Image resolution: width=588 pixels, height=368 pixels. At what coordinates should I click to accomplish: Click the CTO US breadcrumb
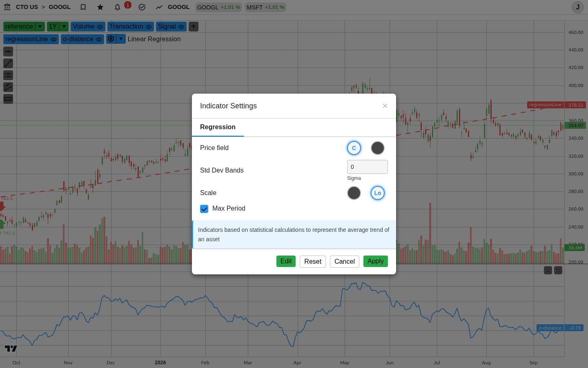[x=27, y=7]
